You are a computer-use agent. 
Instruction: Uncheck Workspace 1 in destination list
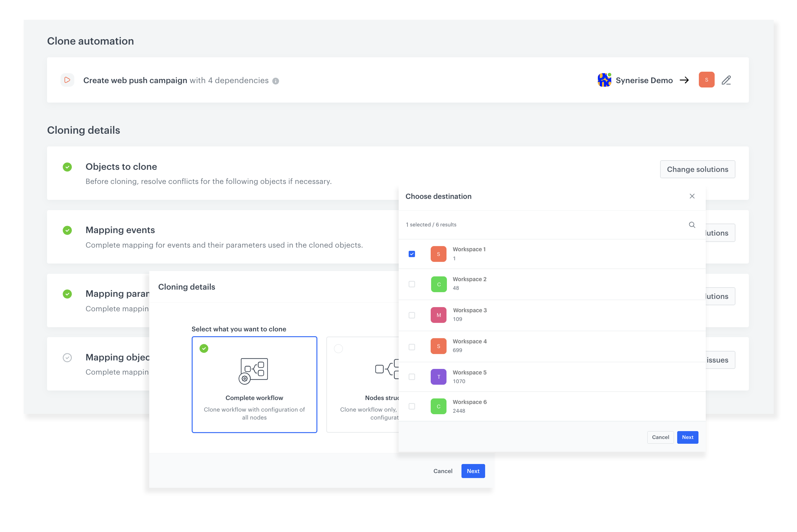(411, 254)
